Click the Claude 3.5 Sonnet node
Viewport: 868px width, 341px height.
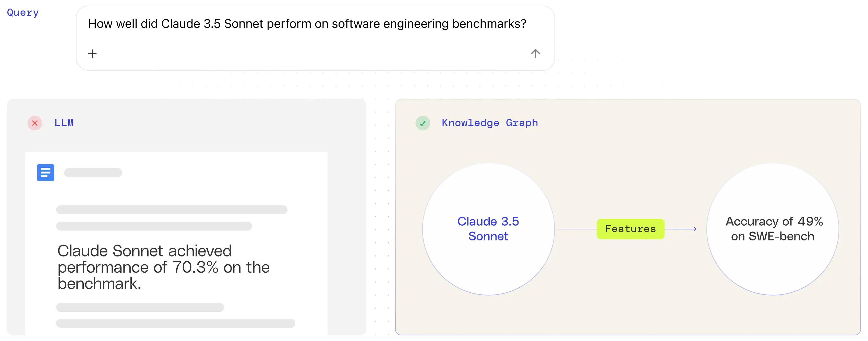coord(488,229)
